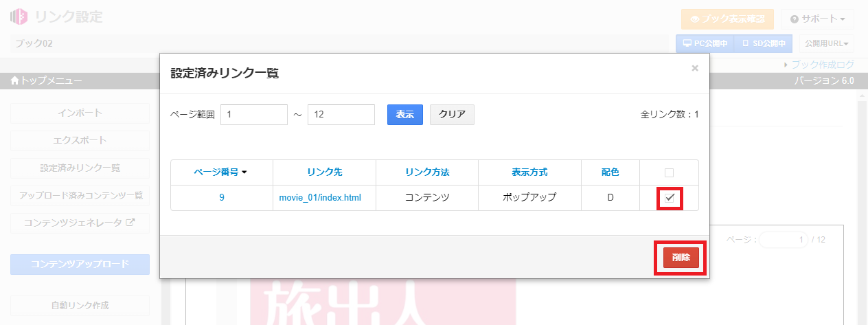Toggle the select-all checkbox in table header

click(x=670, y=172)
